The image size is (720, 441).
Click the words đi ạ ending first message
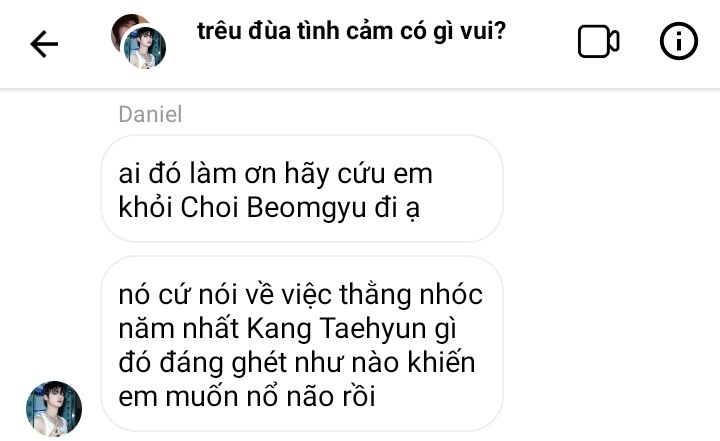click(397, 208)
